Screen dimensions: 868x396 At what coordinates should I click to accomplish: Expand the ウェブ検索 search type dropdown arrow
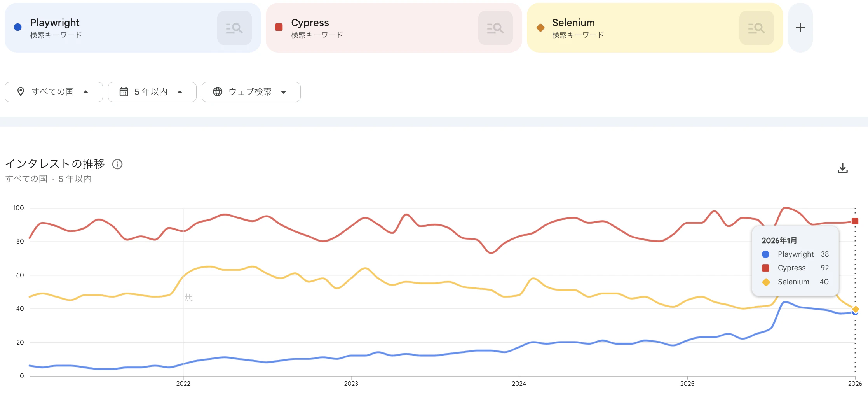pyautogui.click(x=284, y=92)
